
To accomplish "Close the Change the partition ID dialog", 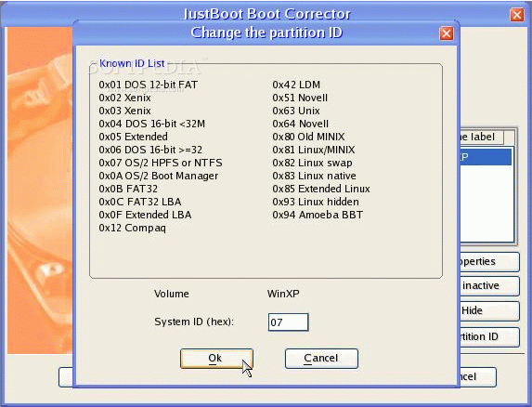I will click(x=446, y=33).
